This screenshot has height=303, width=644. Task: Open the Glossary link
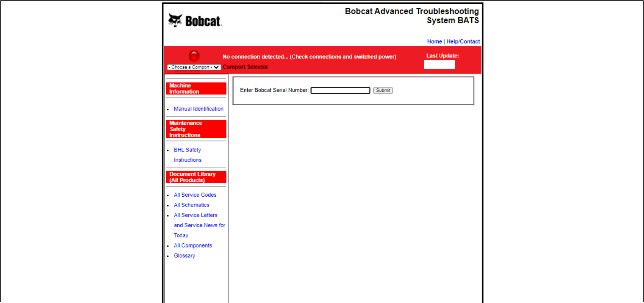tap(184, 256)
